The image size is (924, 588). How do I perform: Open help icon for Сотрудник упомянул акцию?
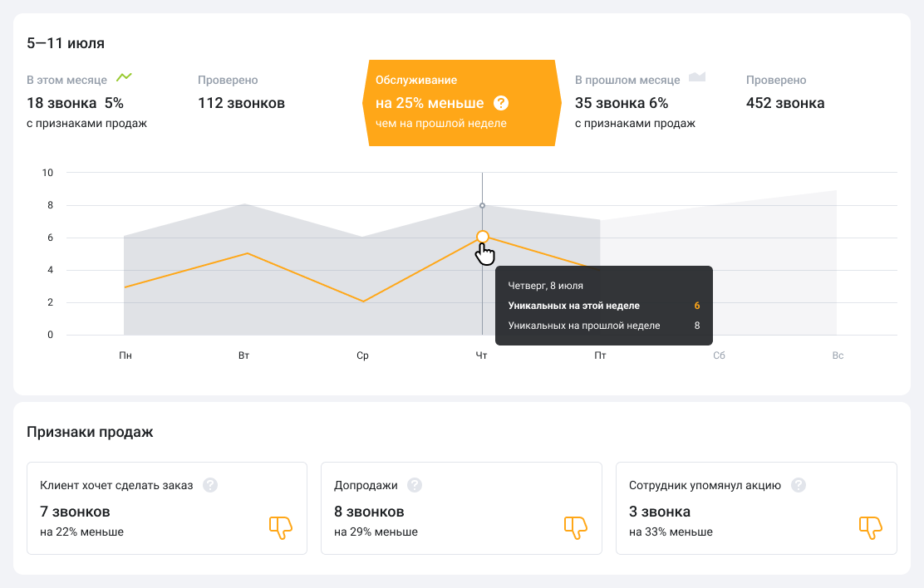pos(798,485)
